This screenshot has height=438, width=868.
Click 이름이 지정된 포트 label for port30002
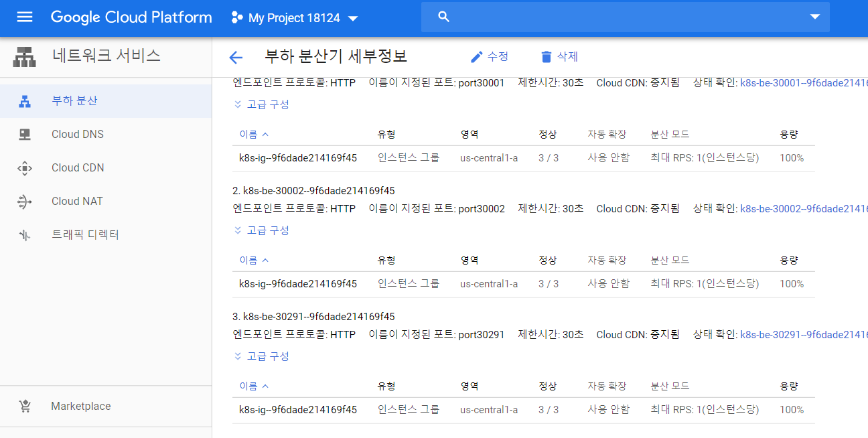(412, 208)
